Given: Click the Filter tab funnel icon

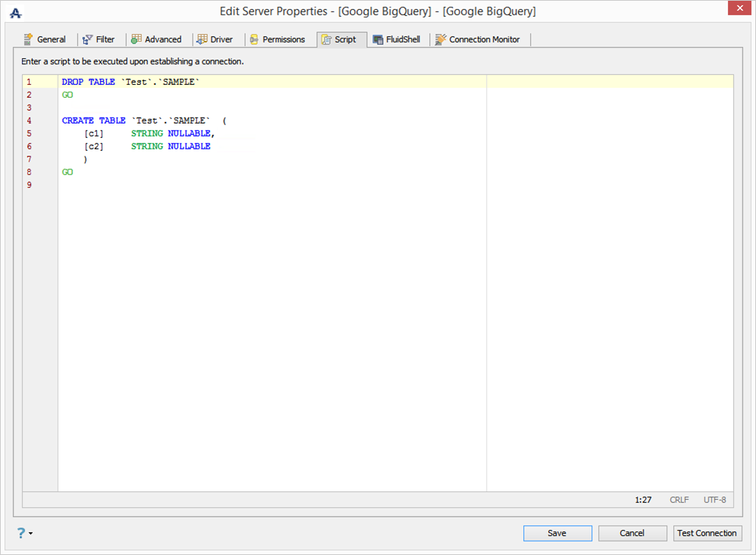Looking at the screenshot, I should point(87,39).
